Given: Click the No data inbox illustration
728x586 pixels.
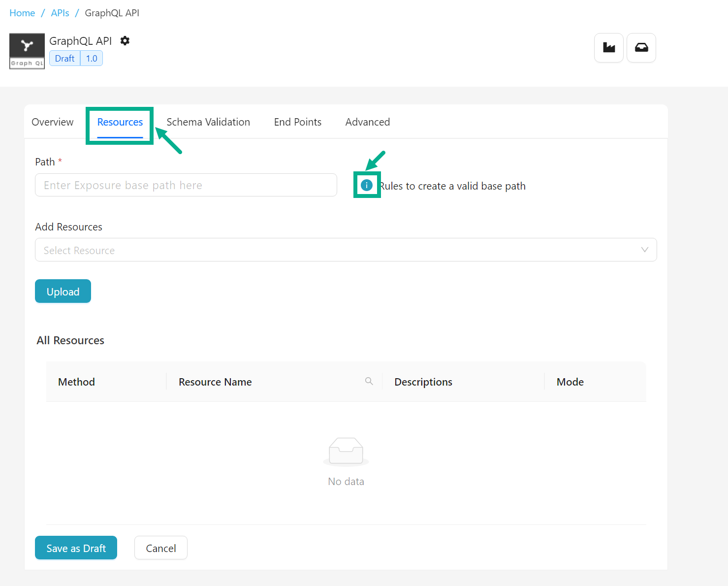Looking at the screenshot, I should pyautogui.click(x=346, y=451).
